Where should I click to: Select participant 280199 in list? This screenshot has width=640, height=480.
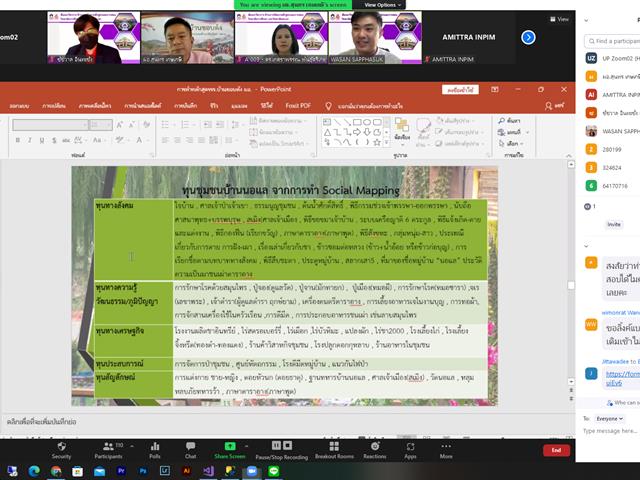[x=612, y=149]
